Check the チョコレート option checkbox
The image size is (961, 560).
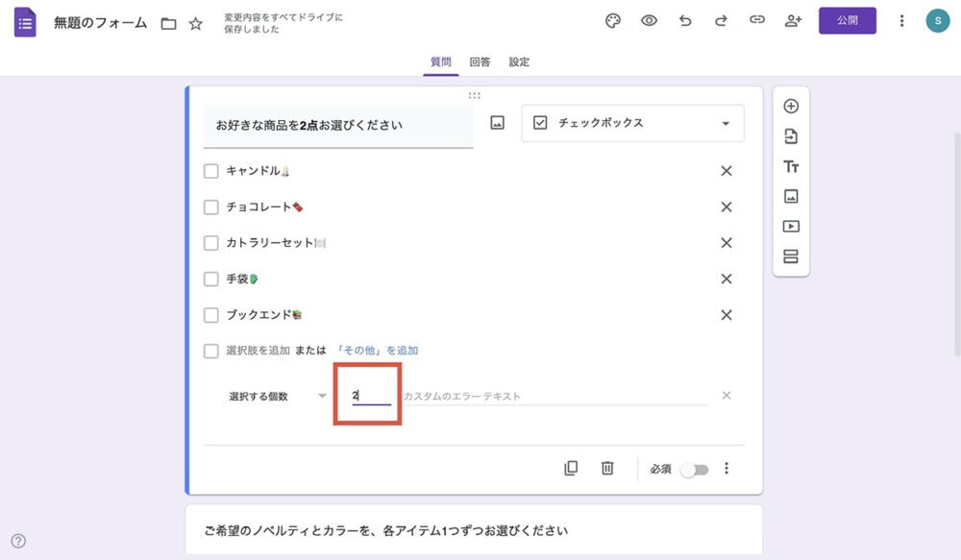tap(210, 207)
